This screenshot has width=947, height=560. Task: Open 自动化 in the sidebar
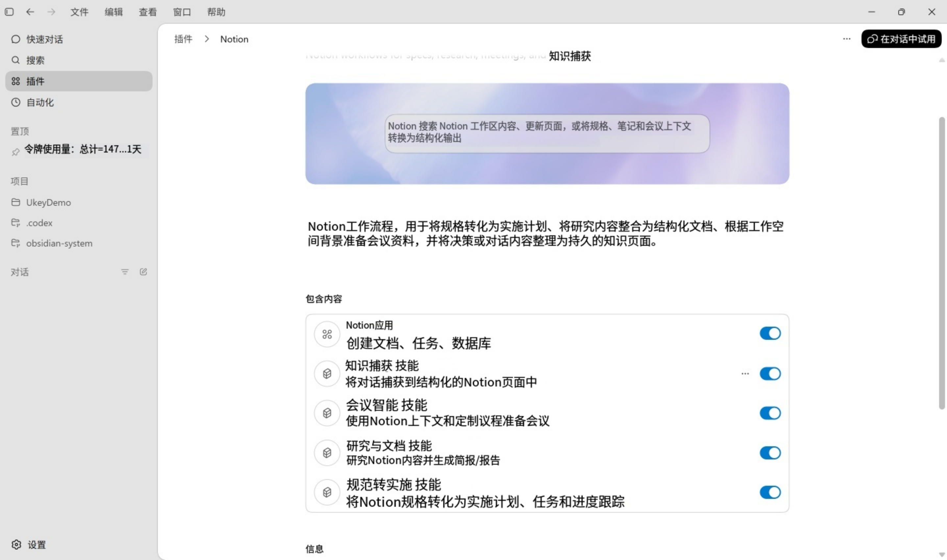[79, 102]
